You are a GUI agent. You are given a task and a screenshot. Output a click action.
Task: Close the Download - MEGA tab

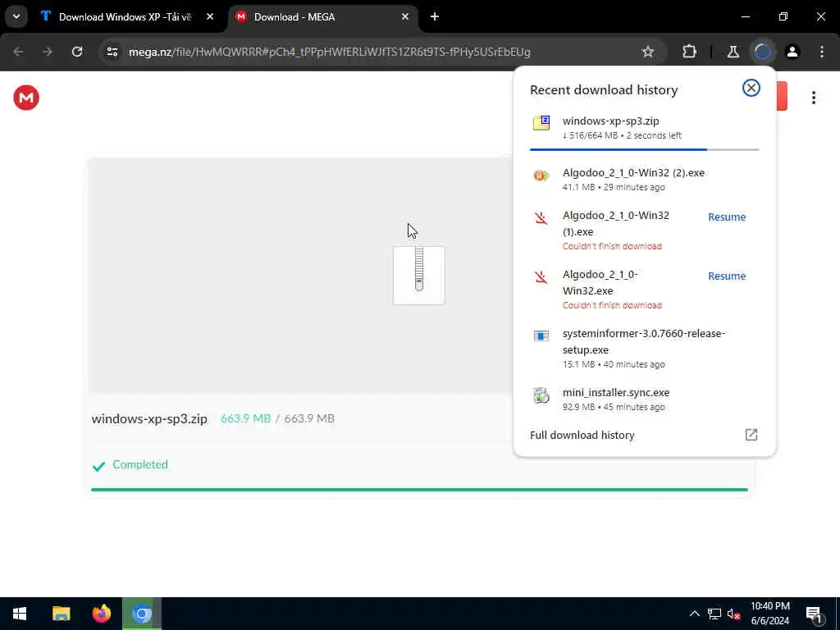[x=405, y=17]
